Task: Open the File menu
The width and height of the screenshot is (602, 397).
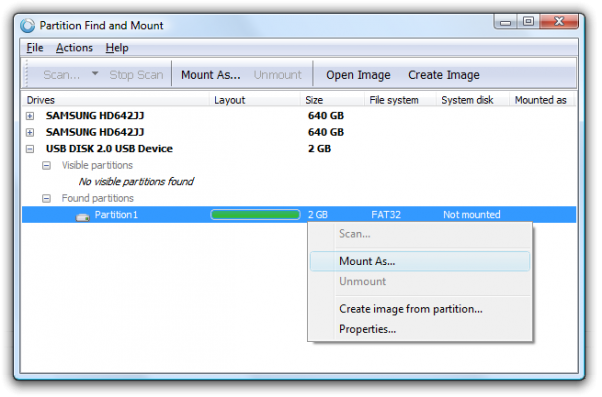Action: pyautogui.click(x=35, y=48)
